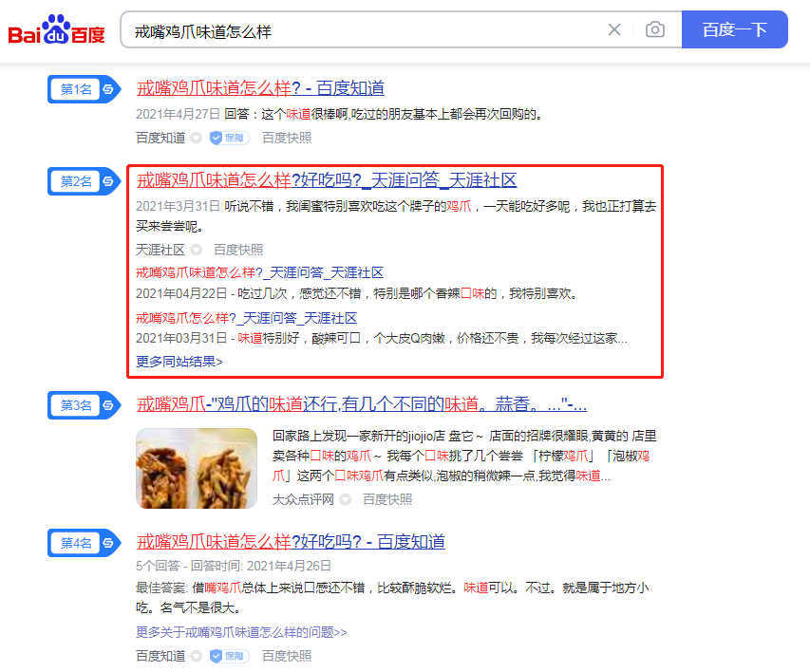Click 更多同站结果> link
The image size is (810, 672).
click(x=179, y=362)
